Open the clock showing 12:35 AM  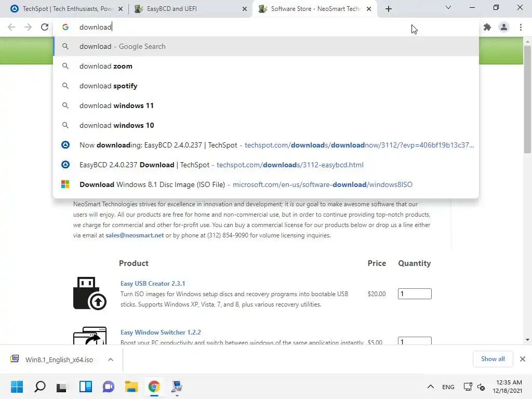(x=507, y=387)
